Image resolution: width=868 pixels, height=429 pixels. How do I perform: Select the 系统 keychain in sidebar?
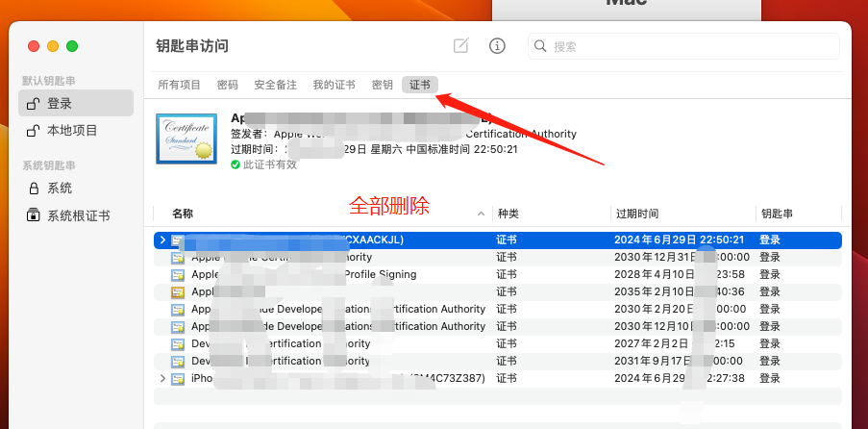coord(76,189)
